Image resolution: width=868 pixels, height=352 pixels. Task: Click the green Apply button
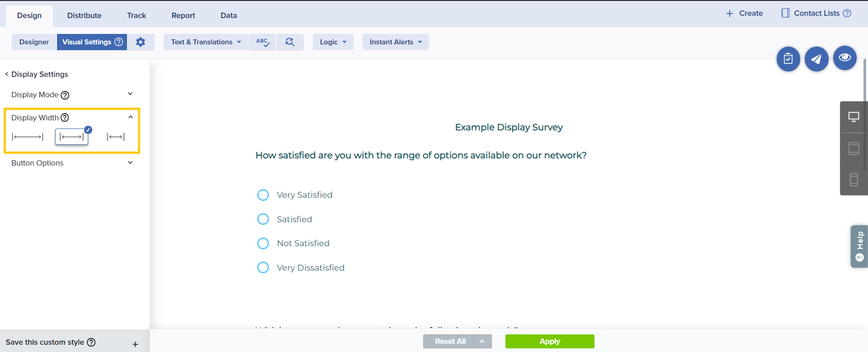click(x=549, y=341)
